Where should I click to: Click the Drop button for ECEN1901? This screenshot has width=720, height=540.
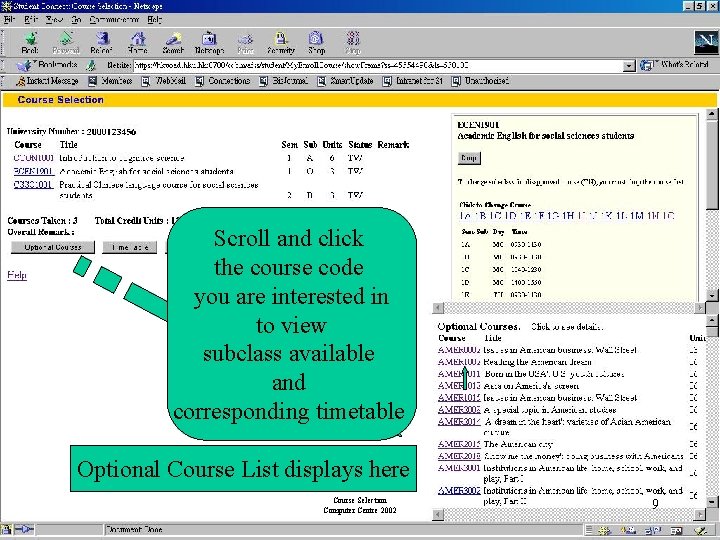coord(469,158)
